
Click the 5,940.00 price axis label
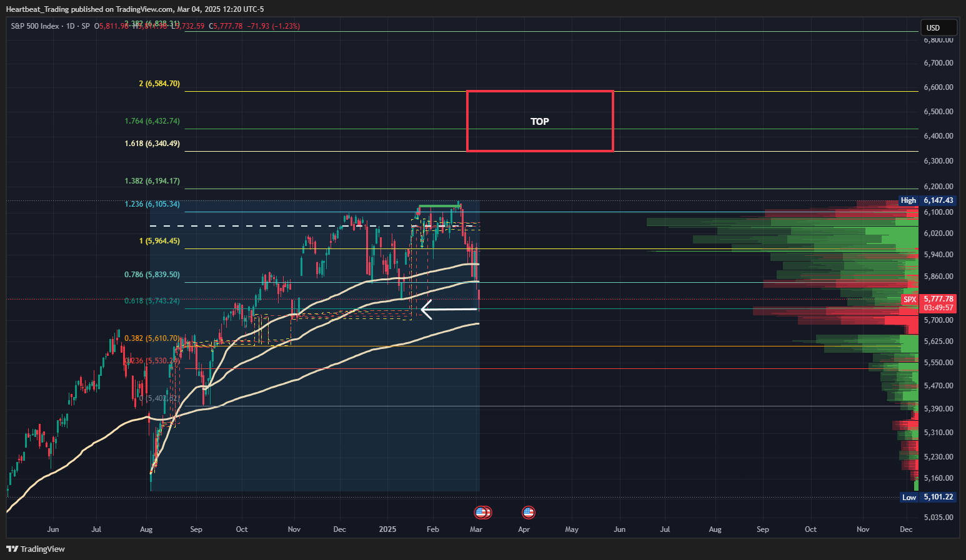[939, 255]
